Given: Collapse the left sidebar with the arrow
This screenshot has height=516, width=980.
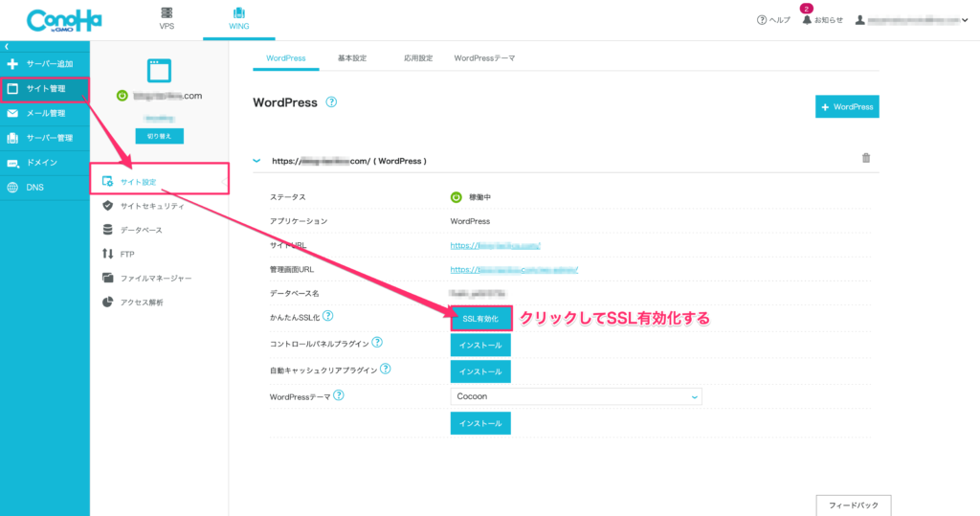Looking at the screenshot, I should pos(7,47).
